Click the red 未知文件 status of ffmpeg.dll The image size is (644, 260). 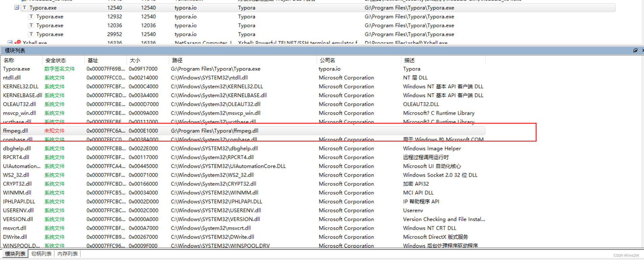pos(54,131)
